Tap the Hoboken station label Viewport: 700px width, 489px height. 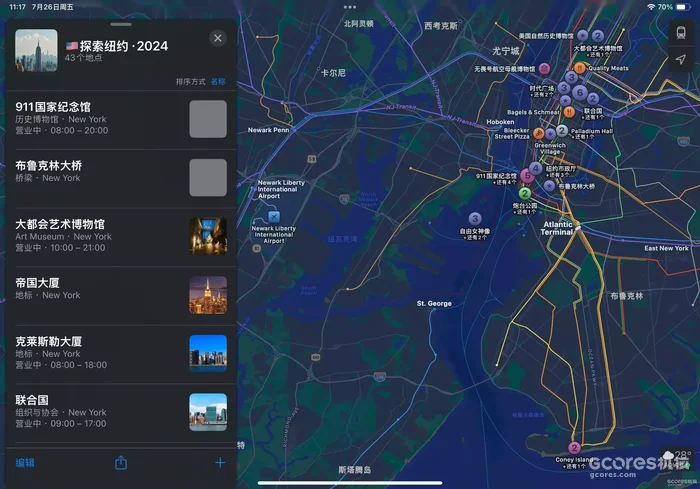(x=500, y=122)
